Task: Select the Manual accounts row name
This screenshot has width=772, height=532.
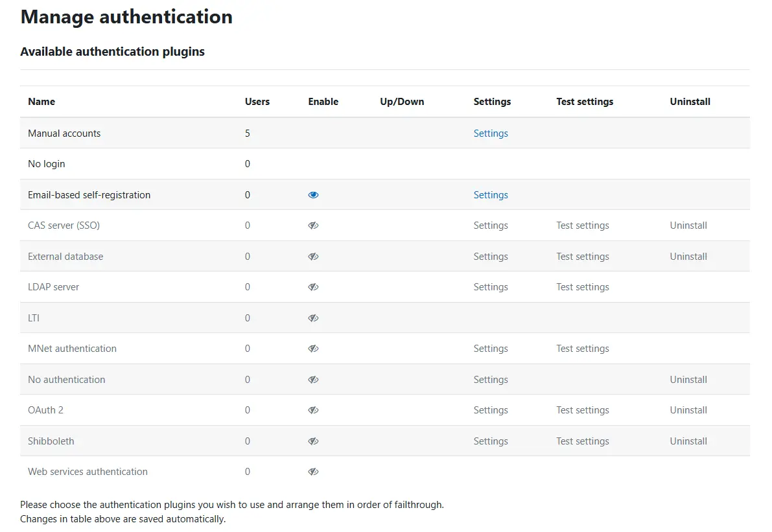Action: (x=64, y=133)
